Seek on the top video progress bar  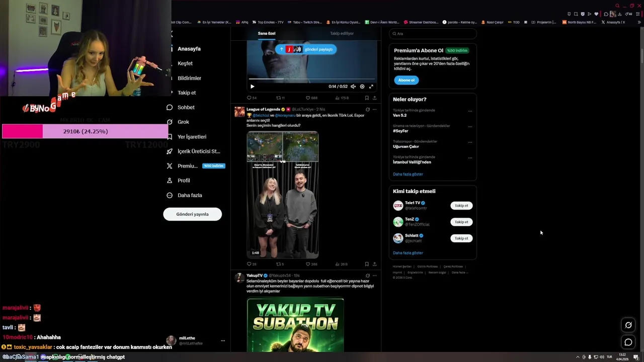coord(311,79)
